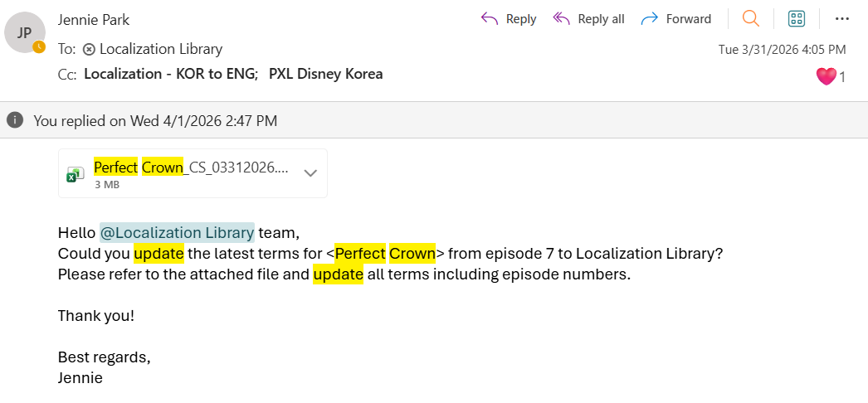
Task: Click the orange magnifier search icon
Action: (x=751, y=18)
